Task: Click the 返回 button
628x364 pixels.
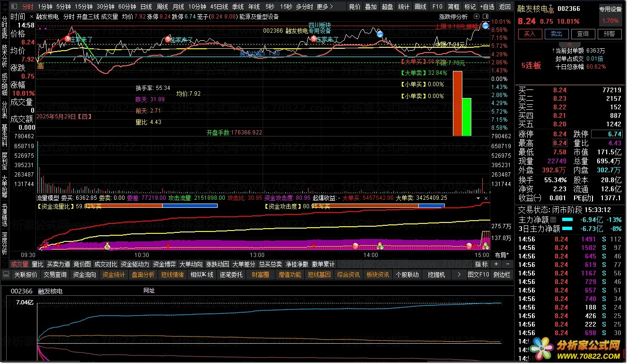Action: click(504, 7)
